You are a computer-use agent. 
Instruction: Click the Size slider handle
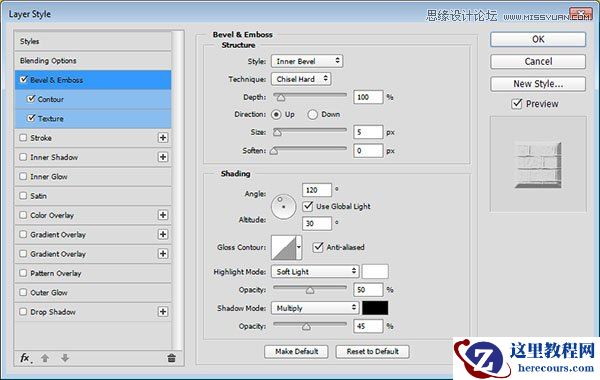pos(277,132)
